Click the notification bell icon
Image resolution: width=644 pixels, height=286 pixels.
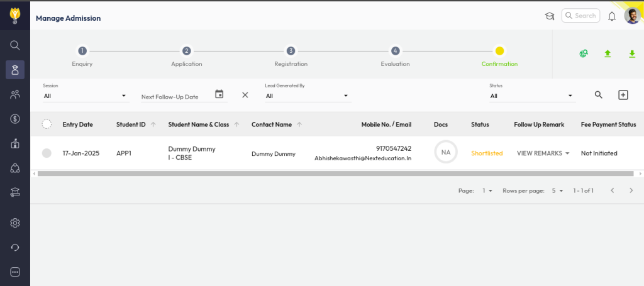611,16
